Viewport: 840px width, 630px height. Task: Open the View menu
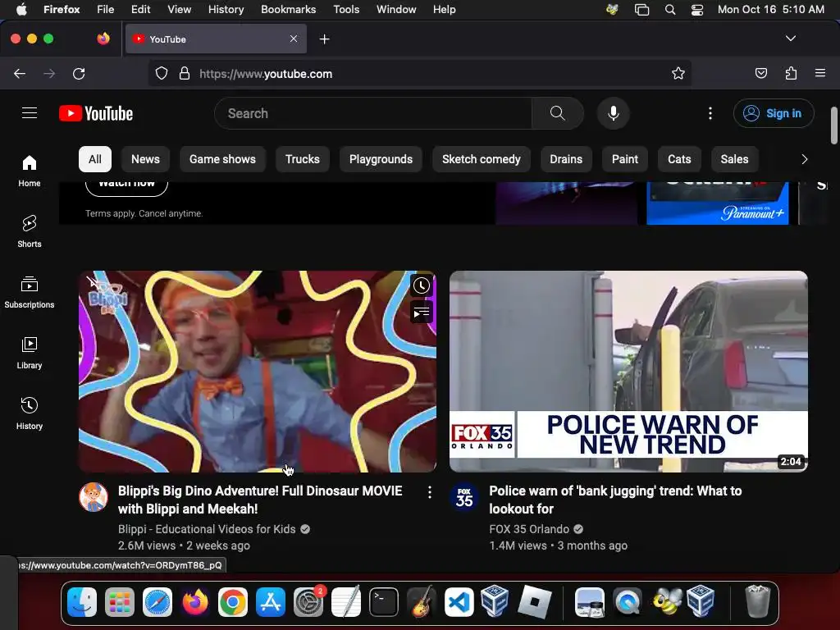tap(179, 9)
